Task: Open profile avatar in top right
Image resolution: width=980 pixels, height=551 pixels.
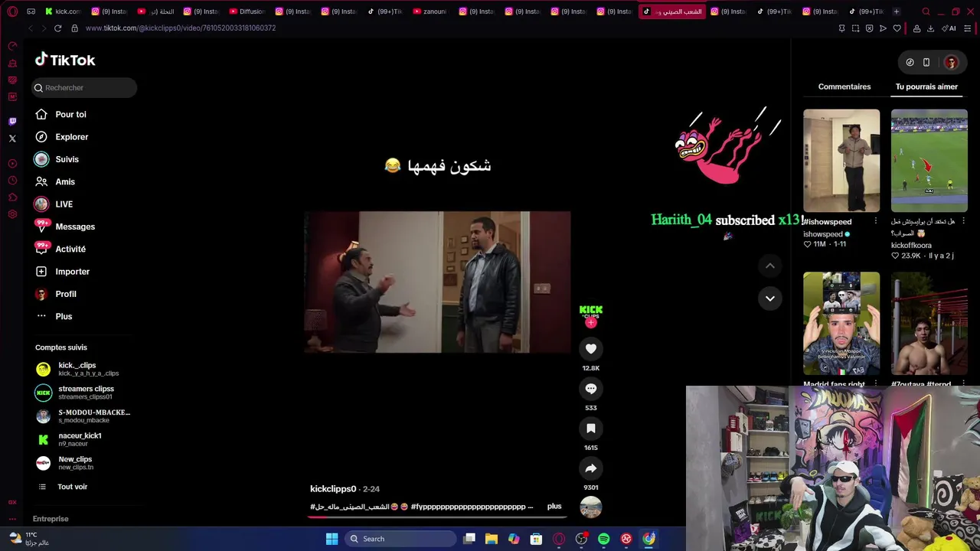Action: click(x=951, y=63)
